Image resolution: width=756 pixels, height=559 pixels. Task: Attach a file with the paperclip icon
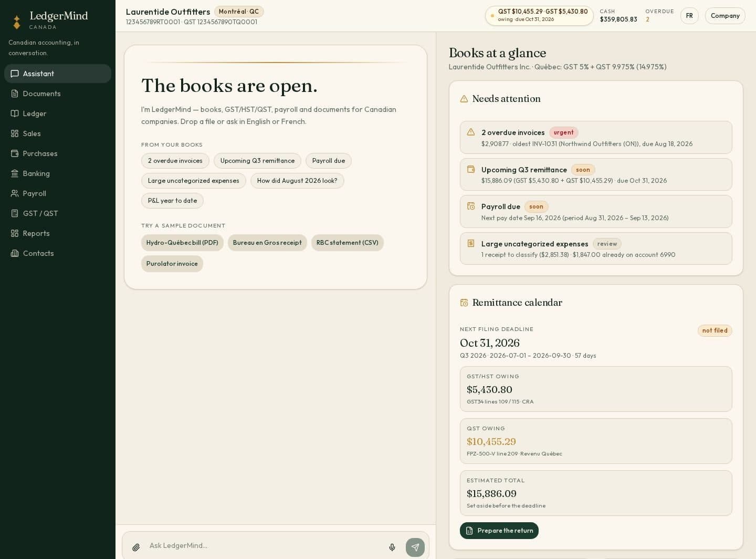pyautogui.click(x=136, y=547)
